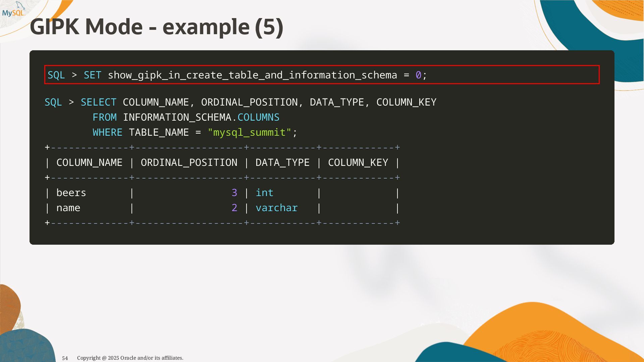
Task: Click the name row cell
Action: tap(68, 208)
